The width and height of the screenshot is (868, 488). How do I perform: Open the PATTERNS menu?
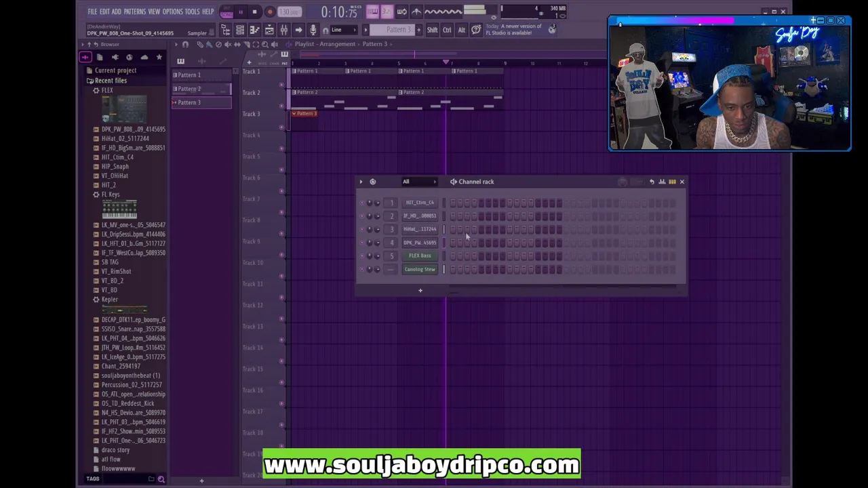click(135, 12)
